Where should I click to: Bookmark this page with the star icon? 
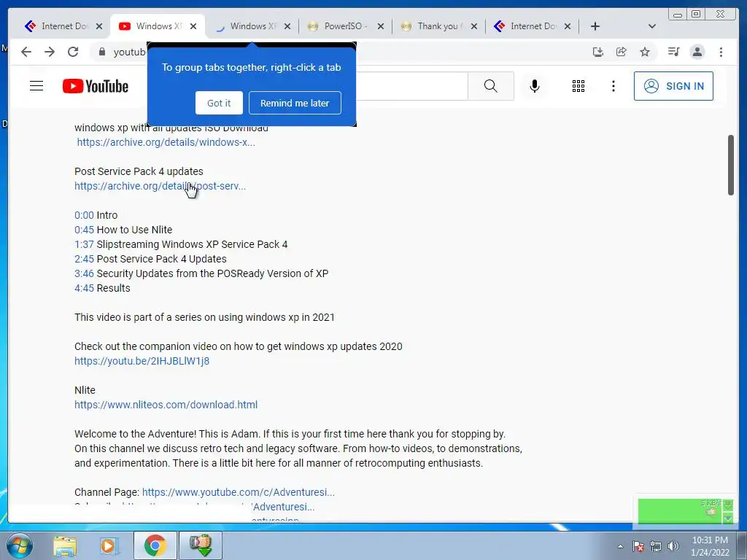pos(645,52)
